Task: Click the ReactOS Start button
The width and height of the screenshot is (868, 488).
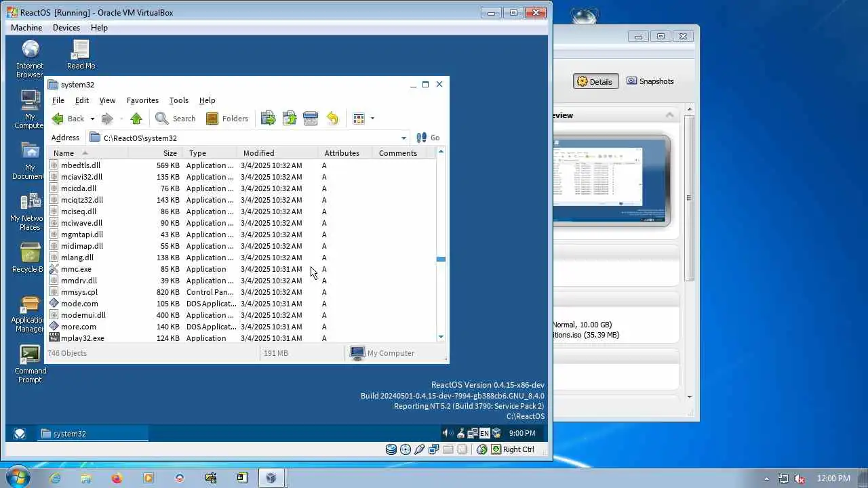Action: click(20, 434)
